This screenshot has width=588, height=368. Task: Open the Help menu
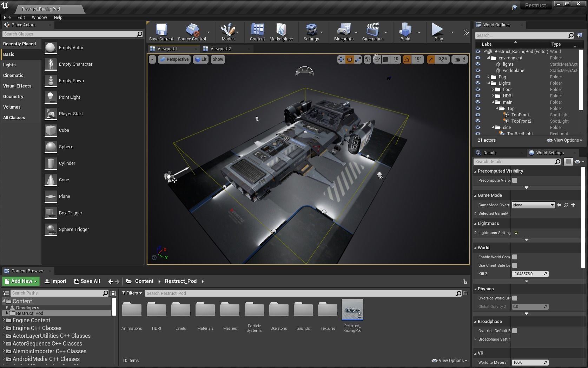[x=58, y=17]
